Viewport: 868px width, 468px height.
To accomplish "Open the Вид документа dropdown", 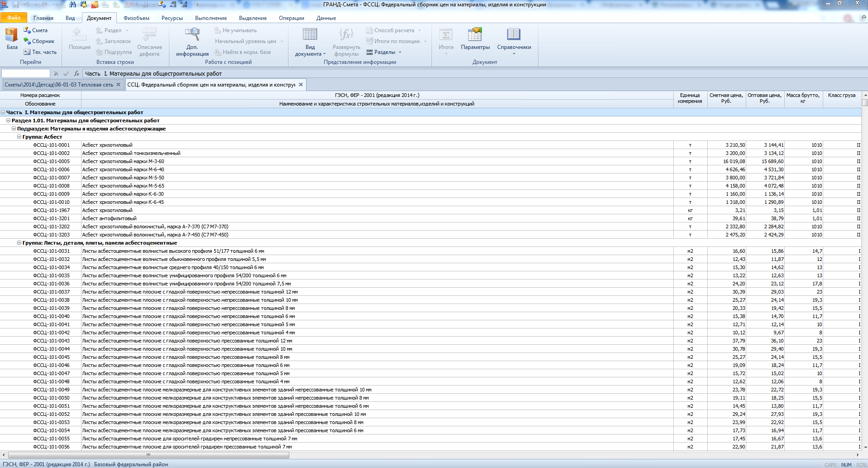I will tap(310, 42).
